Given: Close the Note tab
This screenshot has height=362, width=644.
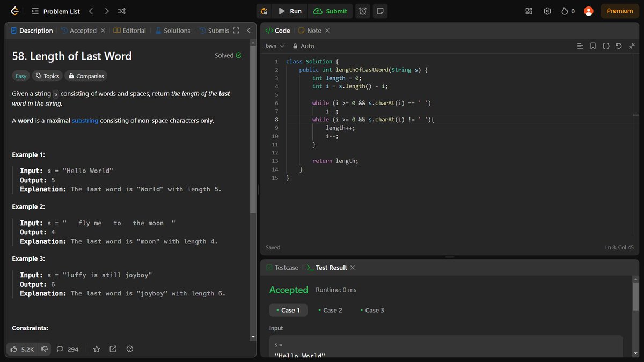Looking at the screenshot, I should click(327, 31).
